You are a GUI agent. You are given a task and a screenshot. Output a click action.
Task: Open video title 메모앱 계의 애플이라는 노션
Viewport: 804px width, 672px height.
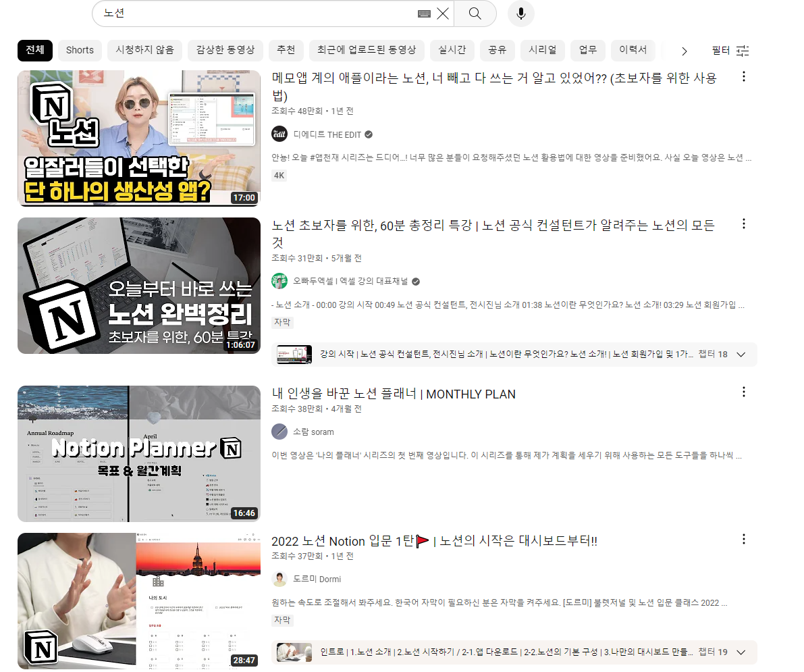point(493,86)
